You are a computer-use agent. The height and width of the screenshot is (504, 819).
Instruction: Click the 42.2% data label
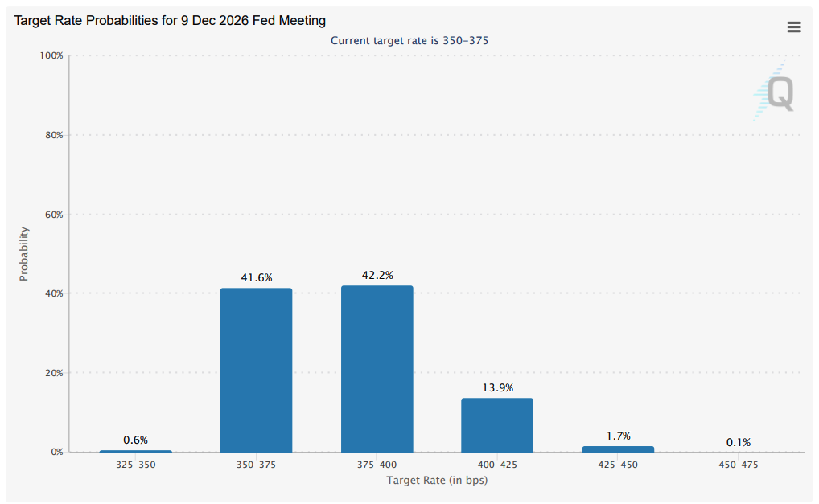coord(377,275)
